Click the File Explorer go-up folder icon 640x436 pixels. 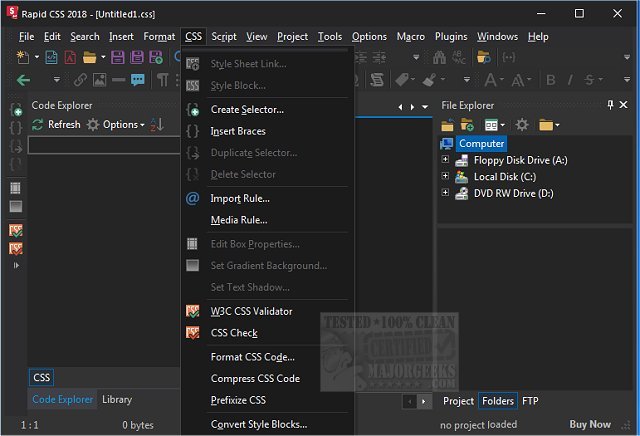447,125
